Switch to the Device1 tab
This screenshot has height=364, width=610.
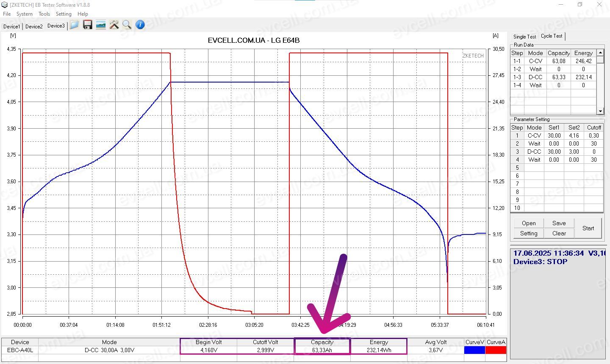click(x=11, y=26)
